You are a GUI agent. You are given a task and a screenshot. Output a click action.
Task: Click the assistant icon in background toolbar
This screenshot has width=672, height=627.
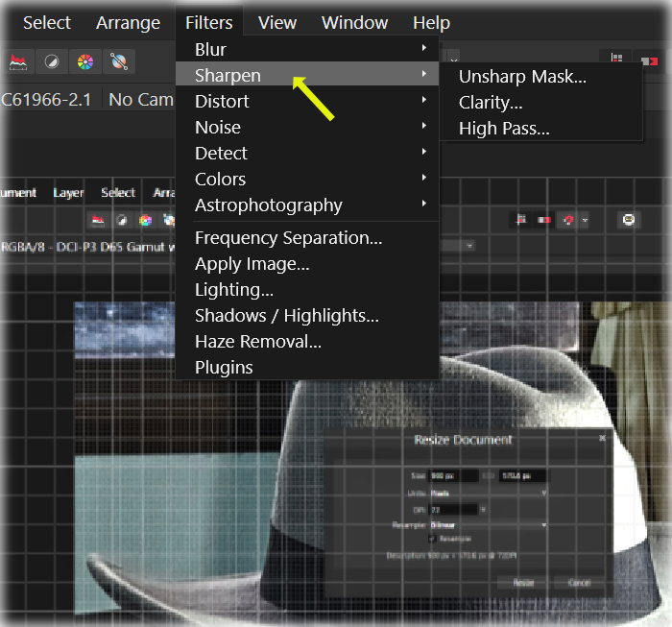[x=629, y=220]
